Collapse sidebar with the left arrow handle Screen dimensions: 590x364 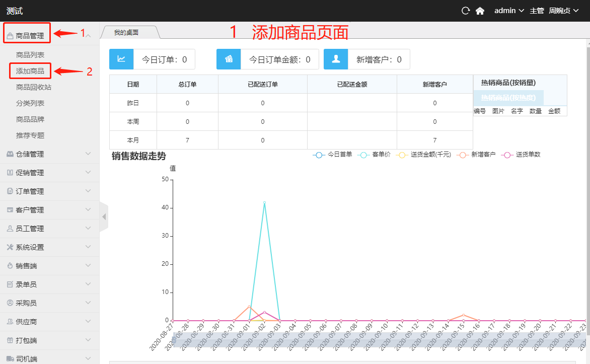pos(104,217)
